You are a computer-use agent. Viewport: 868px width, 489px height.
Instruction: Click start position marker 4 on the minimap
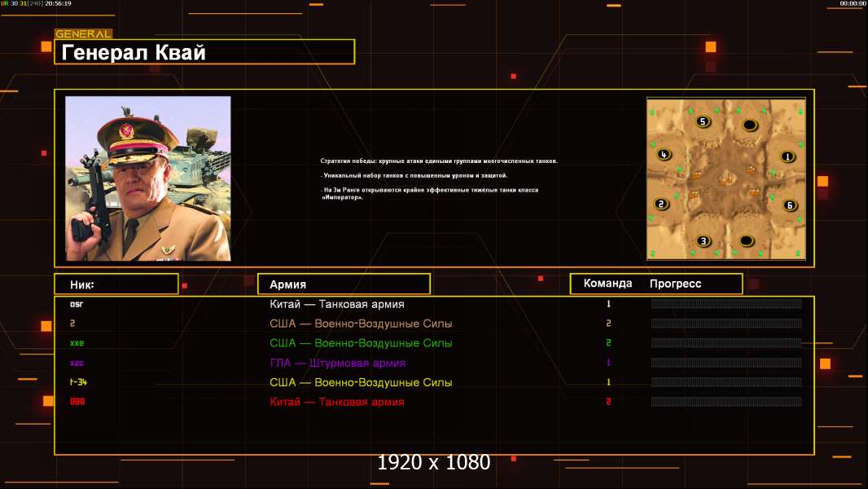tap(664, 155)
